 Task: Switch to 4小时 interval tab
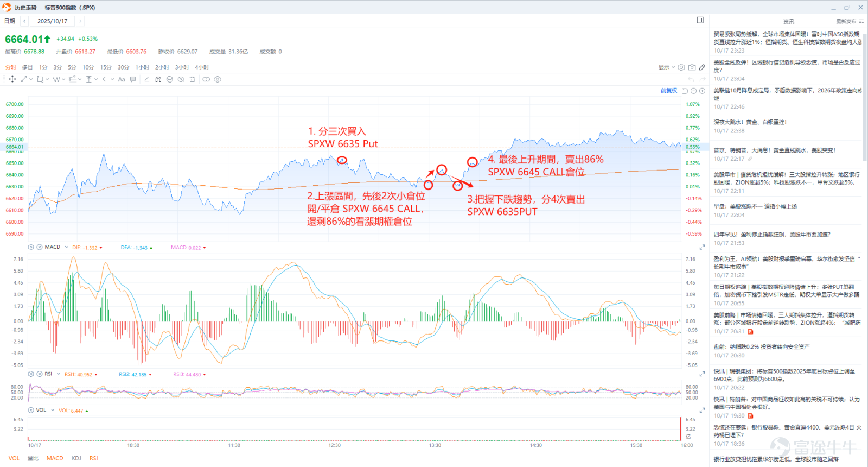click(x=202, y=67)
